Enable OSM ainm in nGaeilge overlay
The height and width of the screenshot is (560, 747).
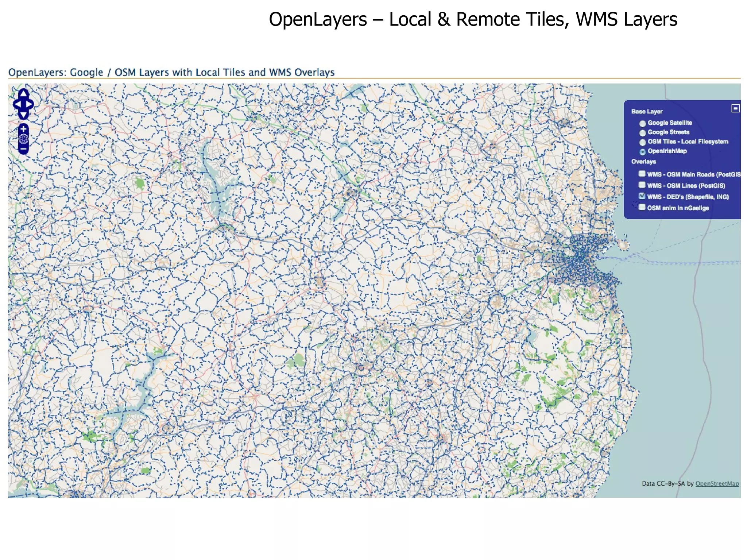pos(642,207)
